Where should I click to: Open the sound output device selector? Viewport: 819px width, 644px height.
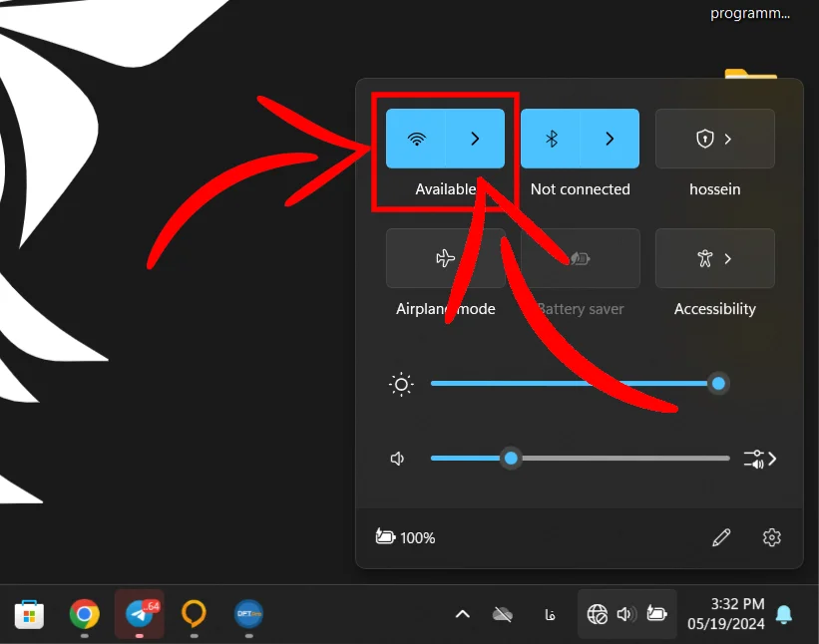[x=759, y=459]
